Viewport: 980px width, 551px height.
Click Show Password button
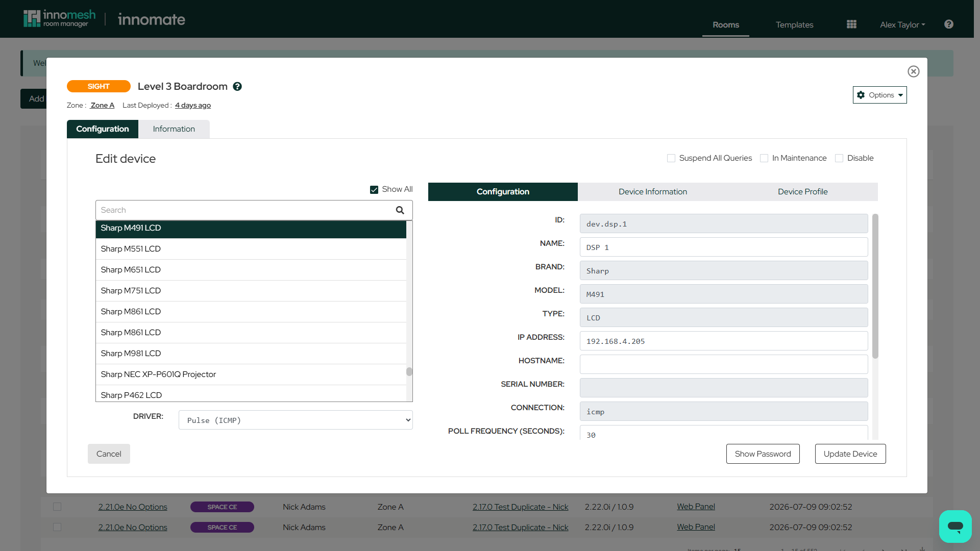coord(763,454)
